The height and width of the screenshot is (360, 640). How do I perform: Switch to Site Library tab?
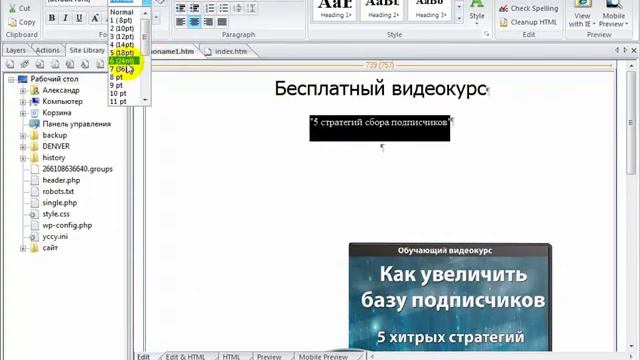[87, 50]
